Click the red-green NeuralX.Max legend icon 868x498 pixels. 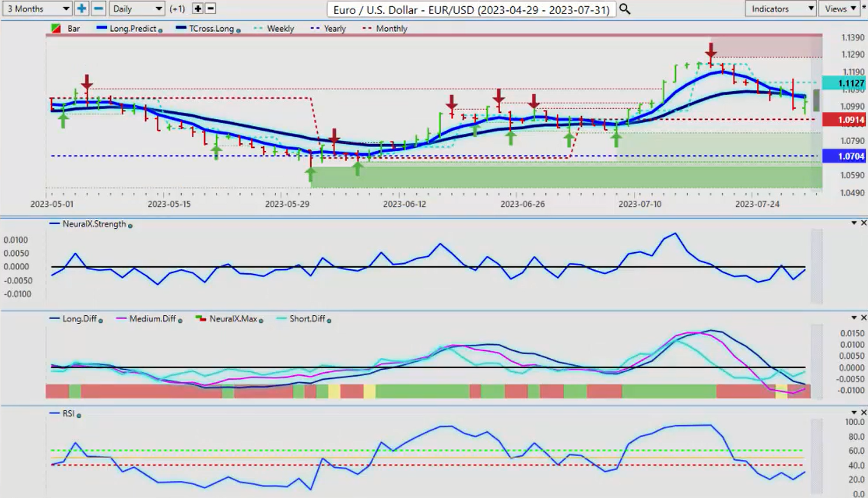(x=201, y=319)
